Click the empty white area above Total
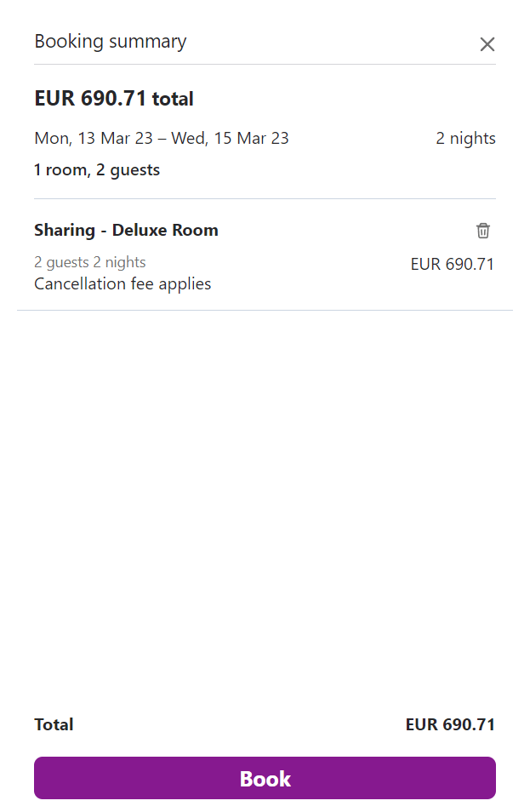 tap(265, 511)
